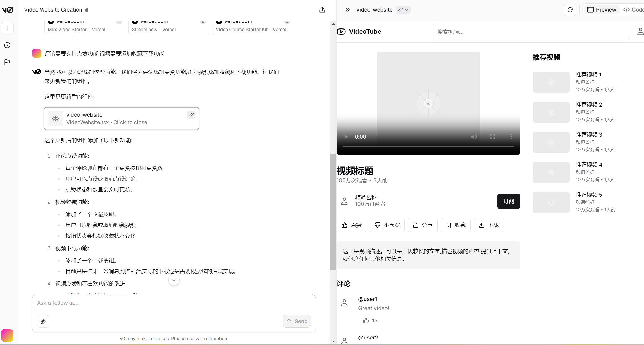Image resolution: width=644 pixels, height=345 pixels.
Task: Click the share upload icon
Action: (x=322, y=10)
